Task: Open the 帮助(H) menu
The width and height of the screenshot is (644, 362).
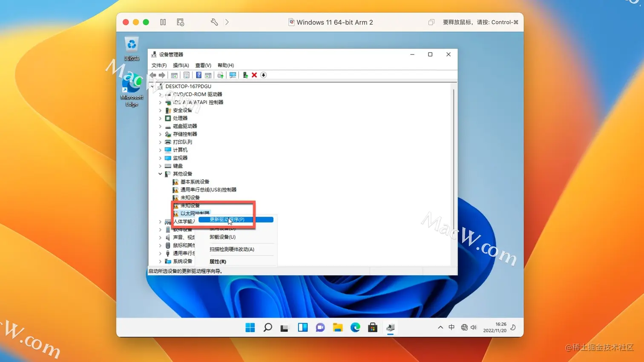Action: pos(226,66)
